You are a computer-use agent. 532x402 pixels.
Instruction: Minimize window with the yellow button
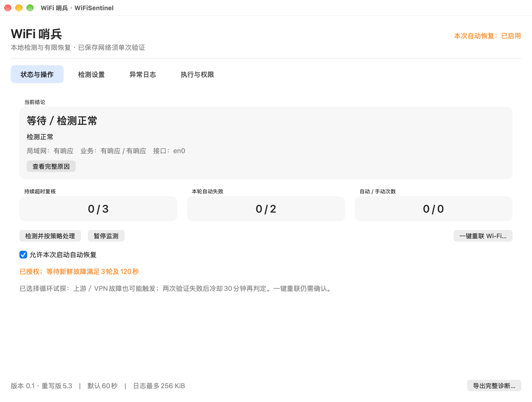(19, 8)
